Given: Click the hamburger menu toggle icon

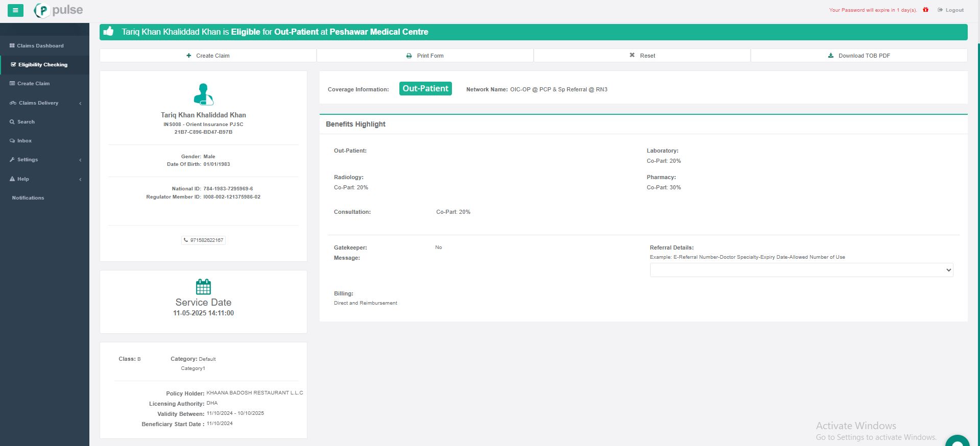Looking at the screenshot, I should pos(15,10).
